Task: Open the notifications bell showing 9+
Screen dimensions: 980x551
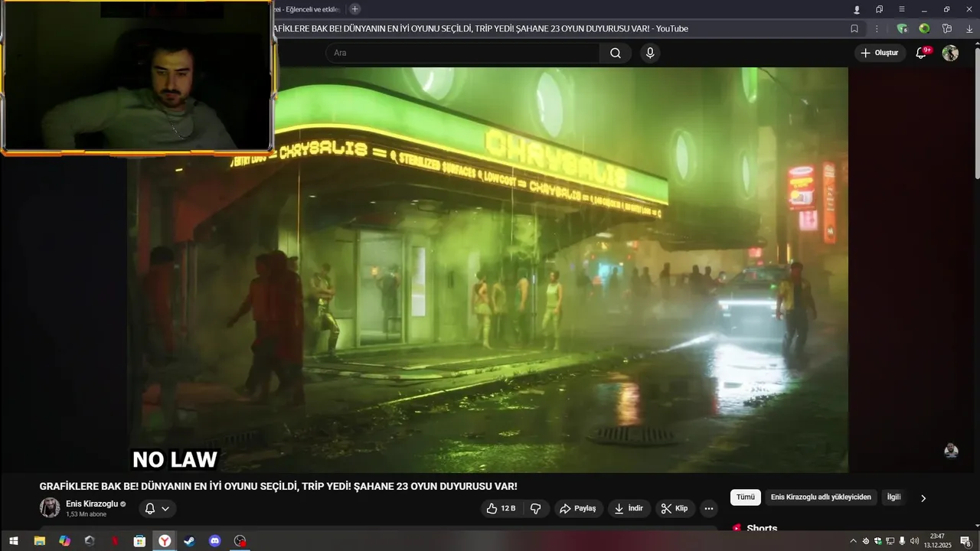Action: pos(922,53)
